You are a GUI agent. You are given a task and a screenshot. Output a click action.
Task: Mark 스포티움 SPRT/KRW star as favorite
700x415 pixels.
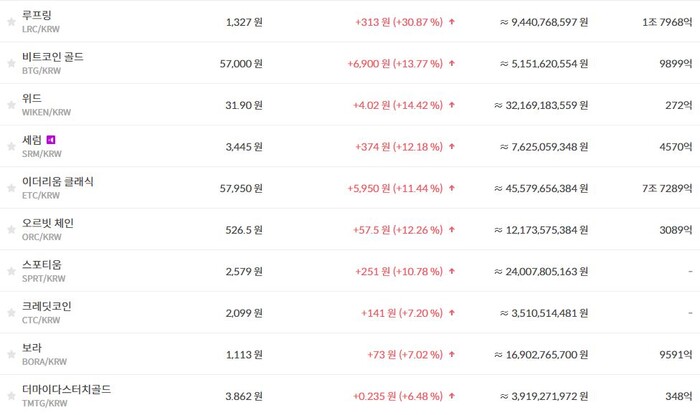pyautogui.click(x=11, y=271)
